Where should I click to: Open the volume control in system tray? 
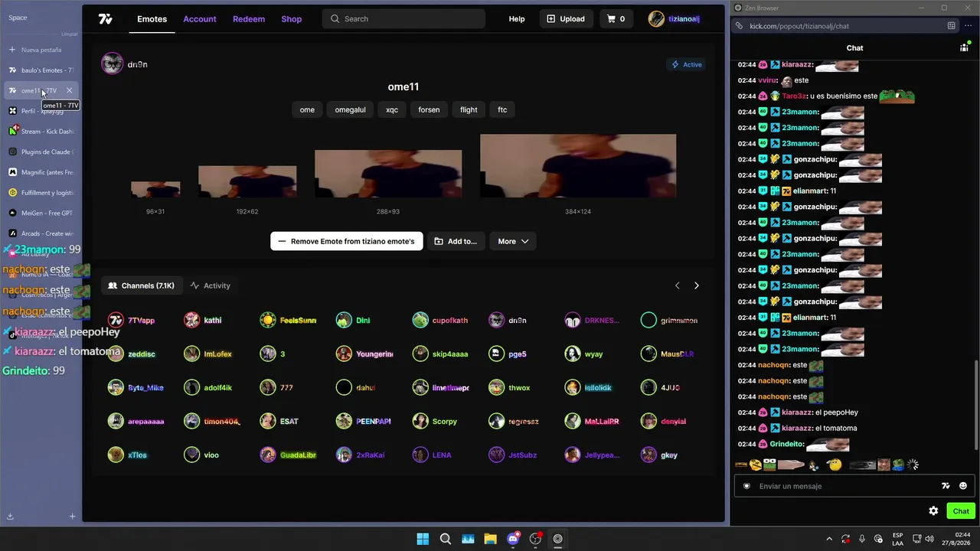(x=929, y=539)
